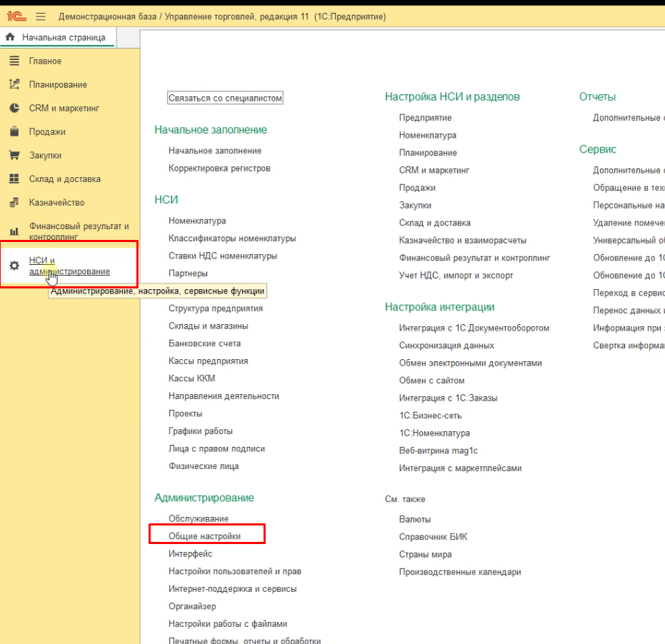
Task: Open Ставки НДС номенклатуры
Action: tap(223, 256)
